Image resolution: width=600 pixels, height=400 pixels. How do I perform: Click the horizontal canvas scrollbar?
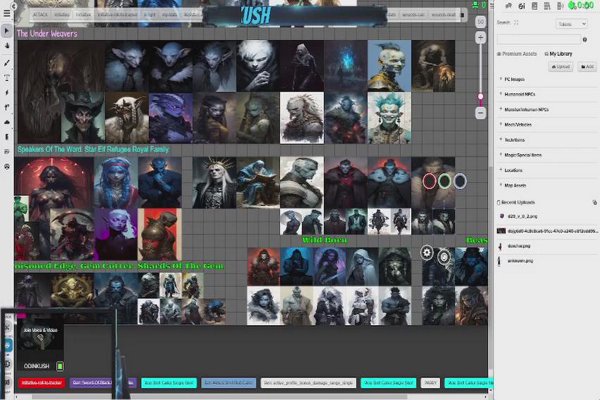(x=219, y=397)
